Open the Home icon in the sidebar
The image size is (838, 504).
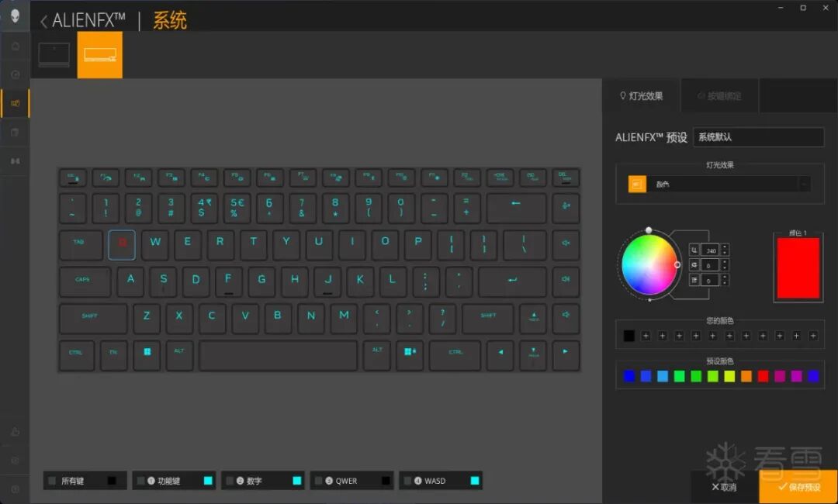tap(15, 46)
